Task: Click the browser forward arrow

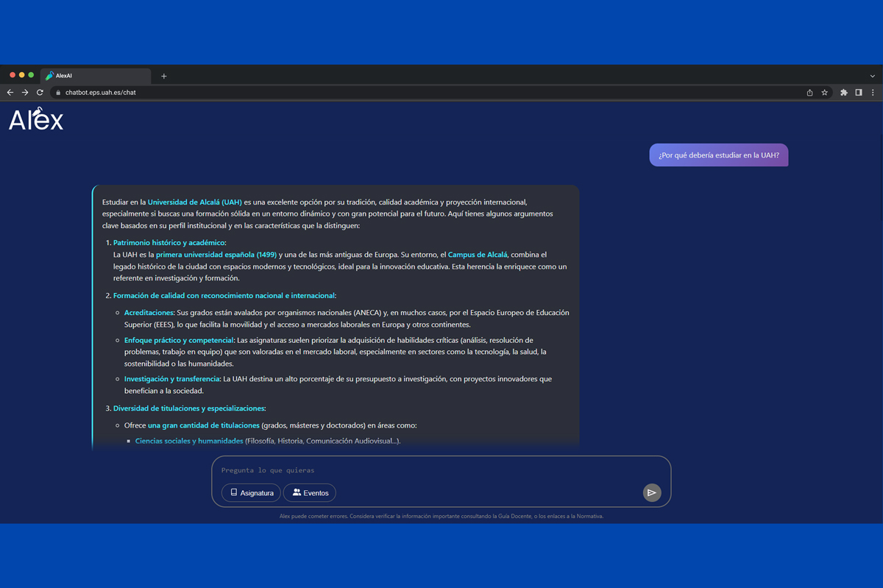Action: [24, 93]
